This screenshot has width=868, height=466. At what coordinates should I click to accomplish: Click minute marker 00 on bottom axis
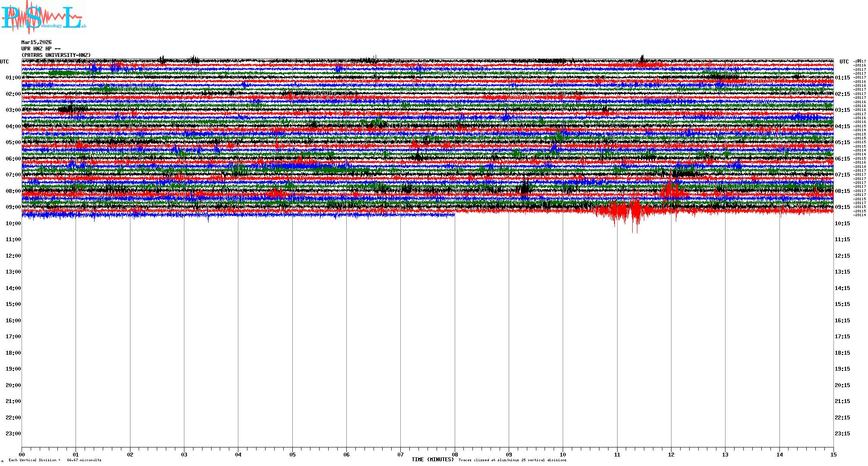pyautogui.click(x=22, y=454)
